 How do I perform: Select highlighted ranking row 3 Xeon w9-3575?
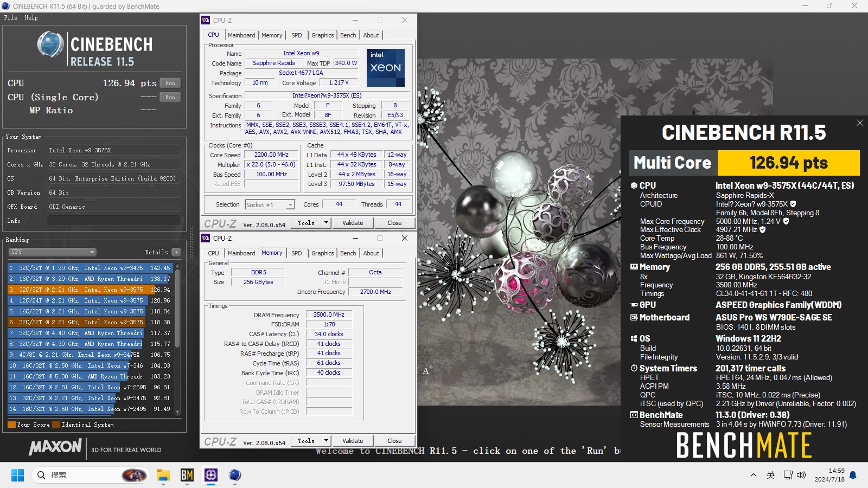pyautogui.click(x=90, y=290)
